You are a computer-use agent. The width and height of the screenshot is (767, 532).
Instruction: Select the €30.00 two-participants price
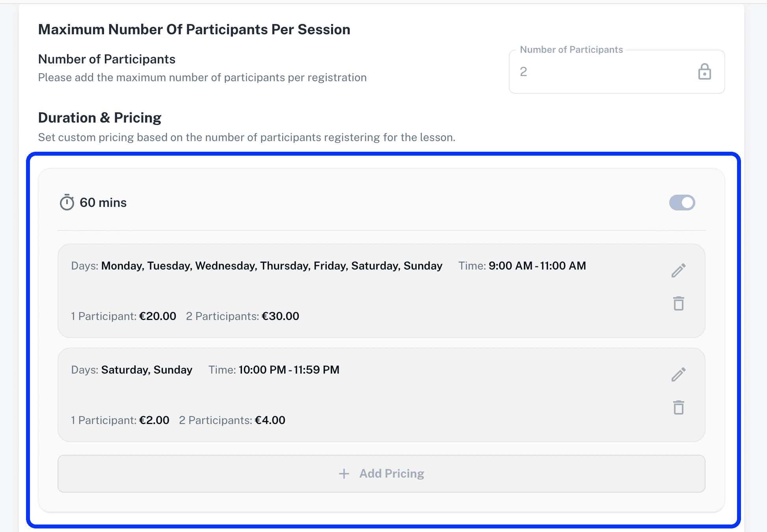[x=280, y=316]
